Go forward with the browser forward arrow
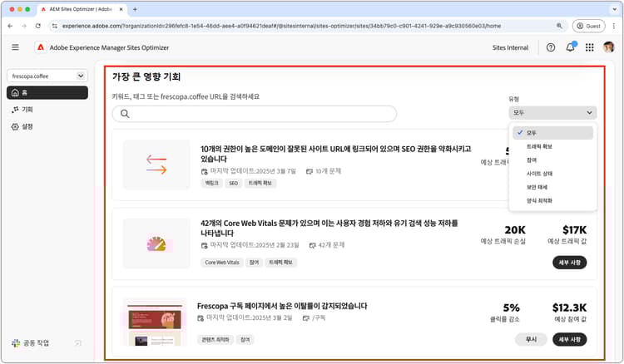Screen dimensions: 624x364 point(24,26)
